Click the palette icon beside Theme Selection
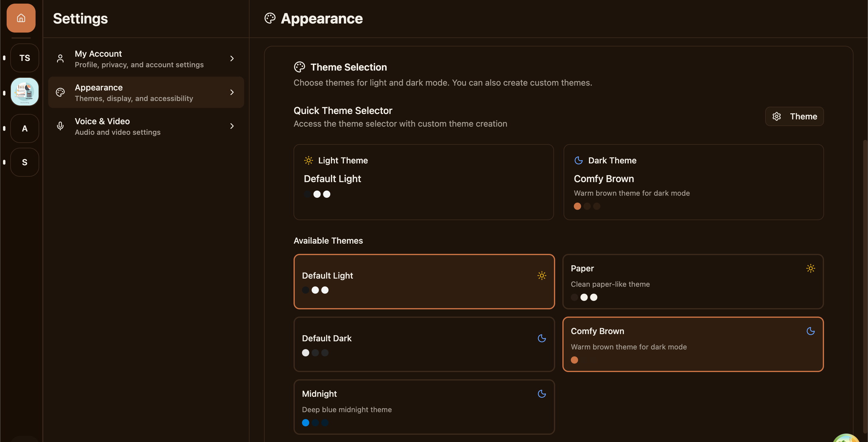This screenshot has width=868, height=442. (x=299, y=67)
